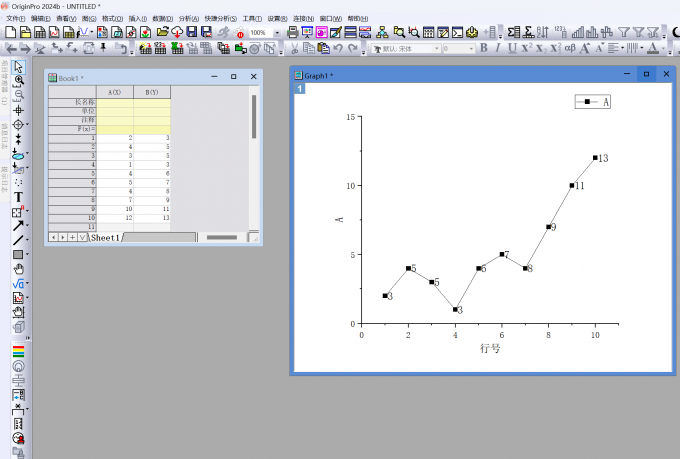680x459 pixels.
Task: Open the Script/Command Window icon
Action: point(458,32)
